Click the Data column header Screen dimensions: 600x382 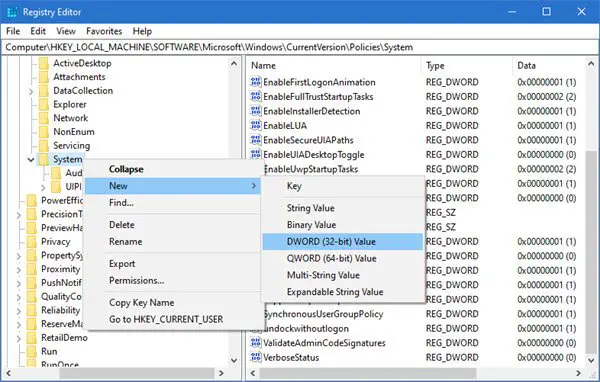point(548,66)
